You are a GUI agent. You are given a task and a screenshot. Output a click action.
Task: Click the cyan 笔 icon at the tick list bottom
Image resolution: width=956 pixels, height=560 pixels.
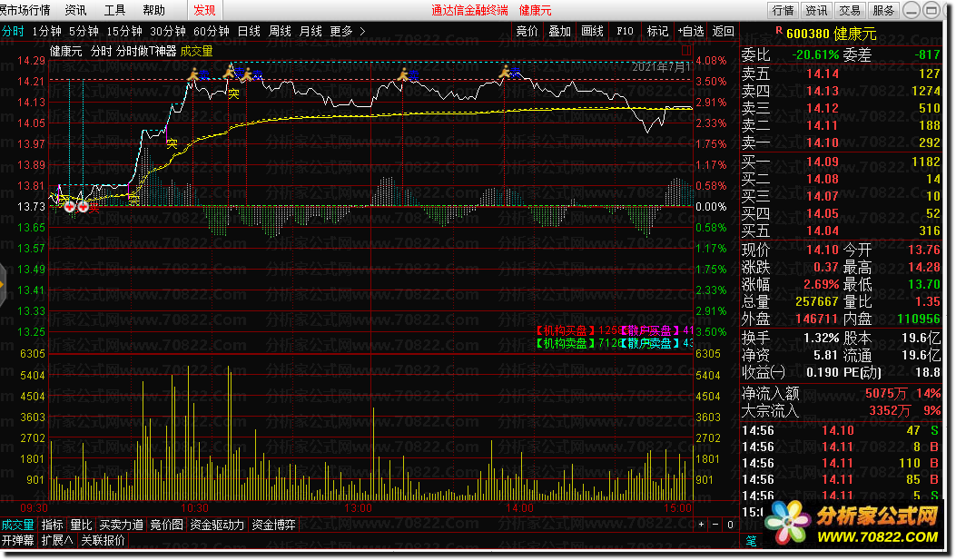(x=751, y=540)
